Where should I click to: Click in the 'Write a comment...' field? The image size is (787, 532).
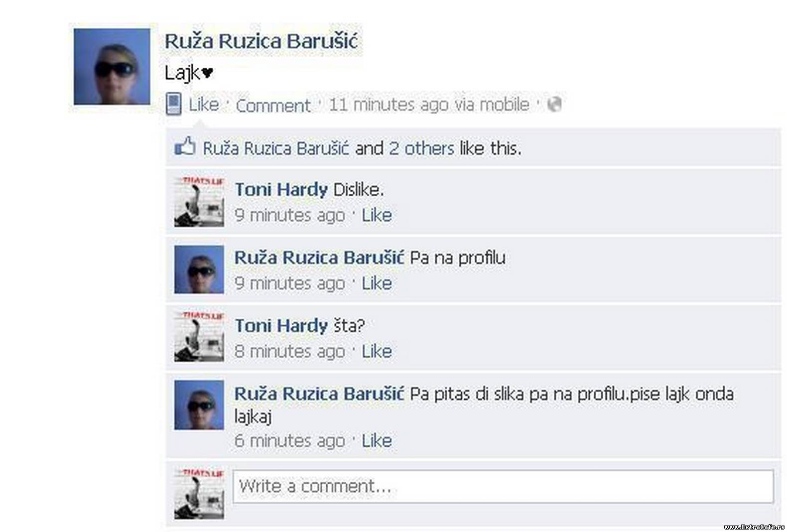[x=503, y=486]
